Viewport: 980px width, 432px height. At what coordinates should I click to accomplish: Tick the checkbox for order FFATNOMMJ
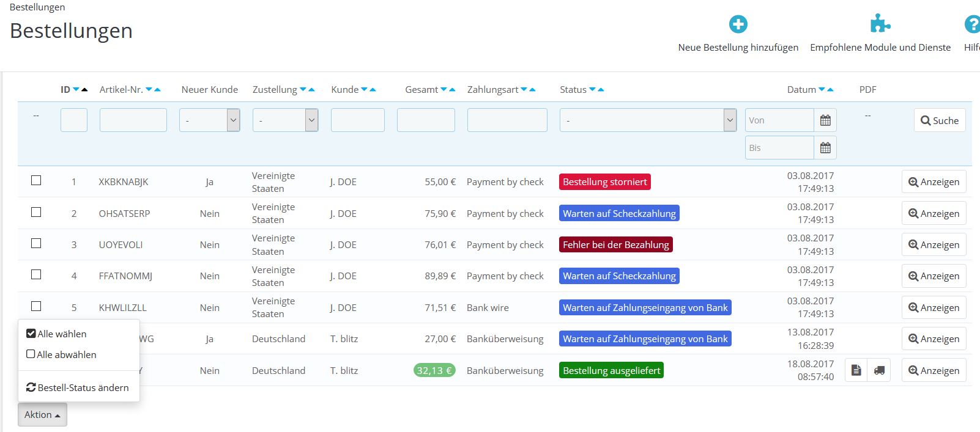[36, 275]
